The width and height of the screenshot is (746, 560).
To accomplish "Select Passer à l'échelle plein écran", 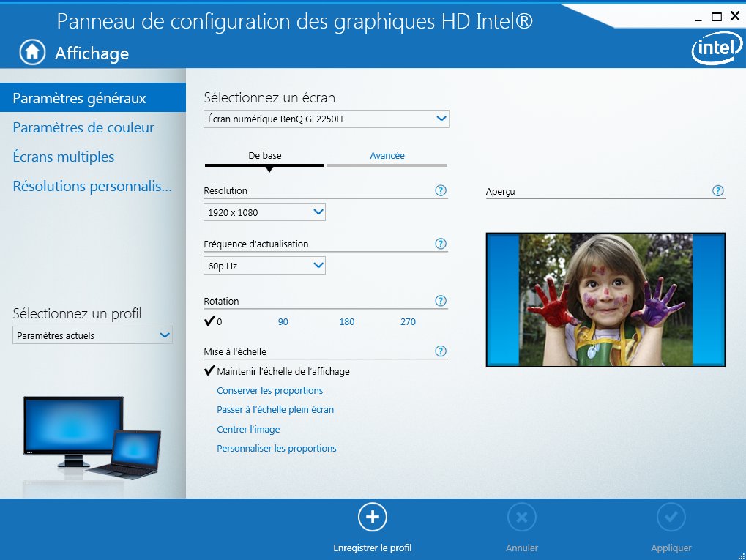I will point(275,409).
